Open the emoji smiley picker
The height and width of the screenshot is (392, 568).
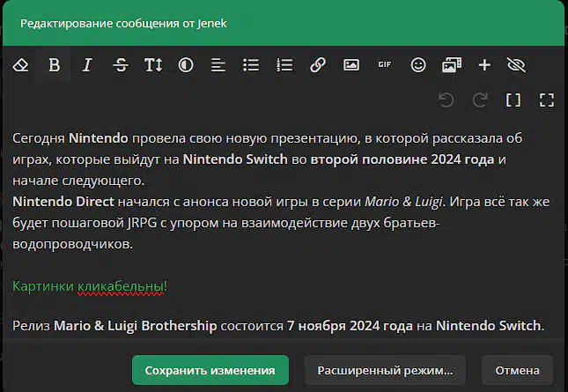coord(418,65)
